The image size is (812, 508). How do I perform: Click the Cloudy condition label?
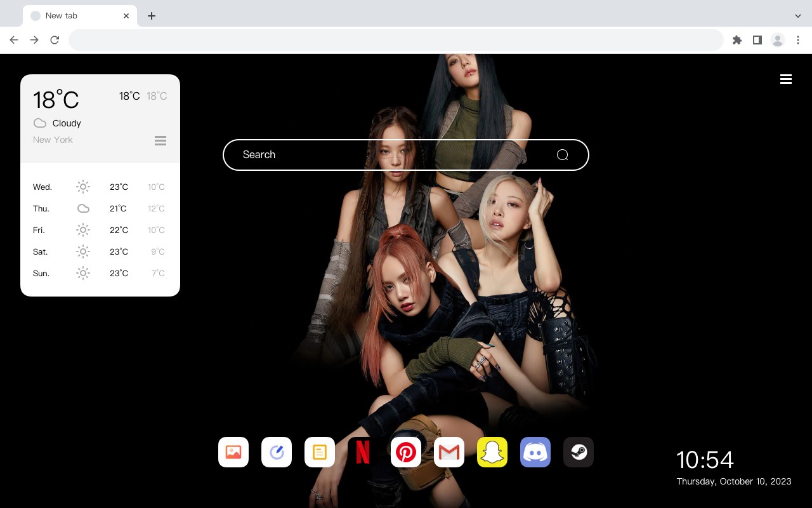(67, 123)
